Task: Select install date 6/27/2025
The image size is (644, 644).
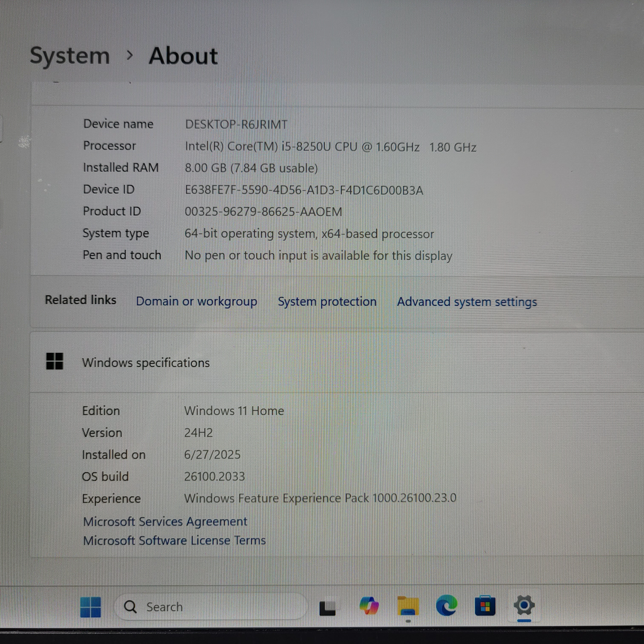Action: pyautogui.click(x=212, y=455)
